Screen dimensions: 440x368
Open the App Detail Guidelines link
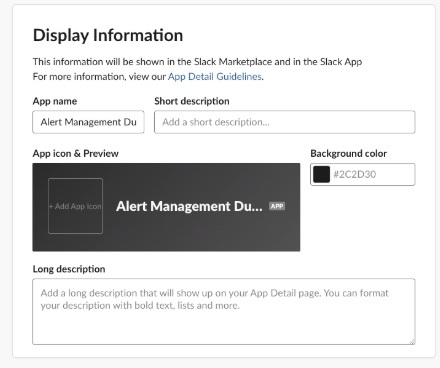coord(215,77)
